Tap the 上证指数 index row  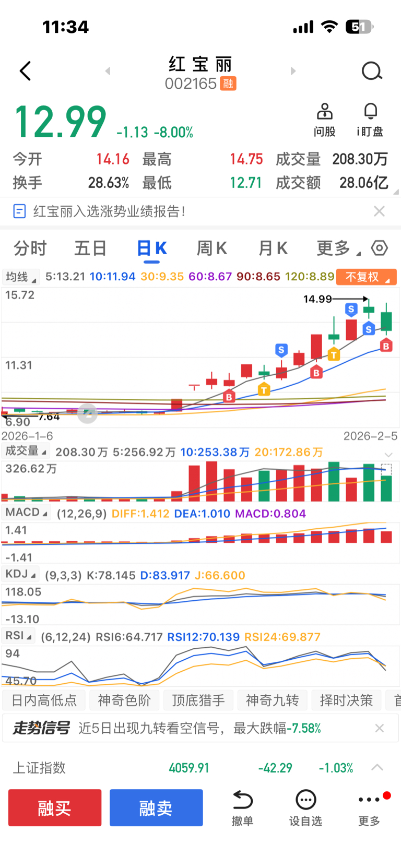click(x=200, y=768)
